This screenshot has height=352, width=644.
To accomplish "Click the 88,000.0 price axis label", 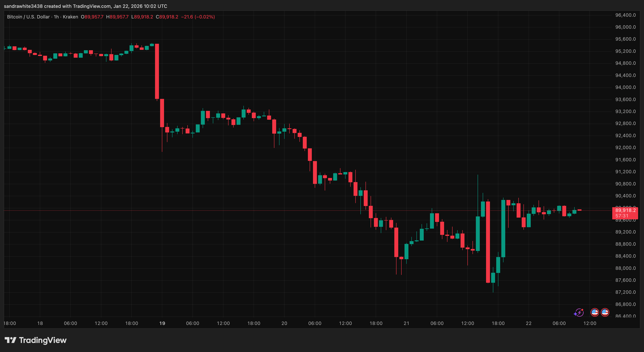I will click(x=625, y=268).
